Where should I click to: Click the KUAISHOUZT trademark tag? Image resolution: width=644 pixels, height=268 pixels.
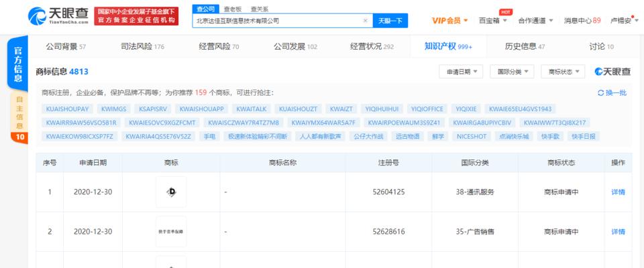(298, 109)
